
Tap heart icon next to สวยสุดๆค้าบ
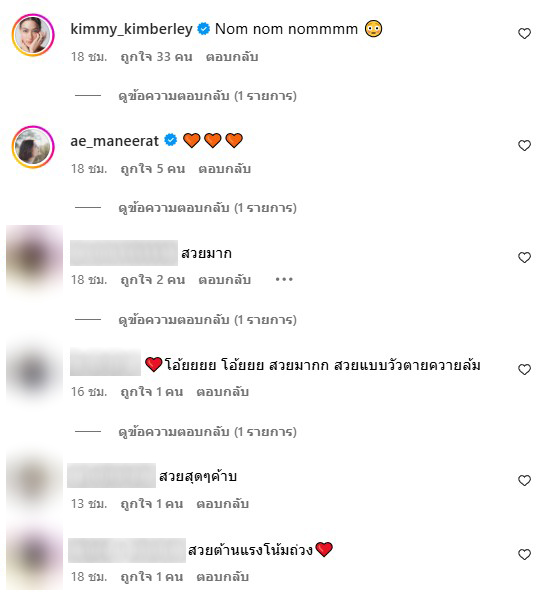pos(524,480)
